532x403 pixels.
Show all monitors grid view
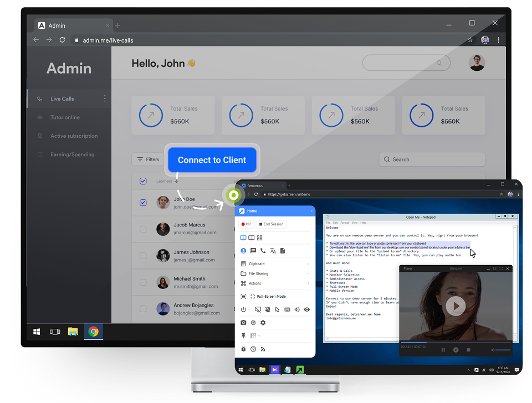259,237
